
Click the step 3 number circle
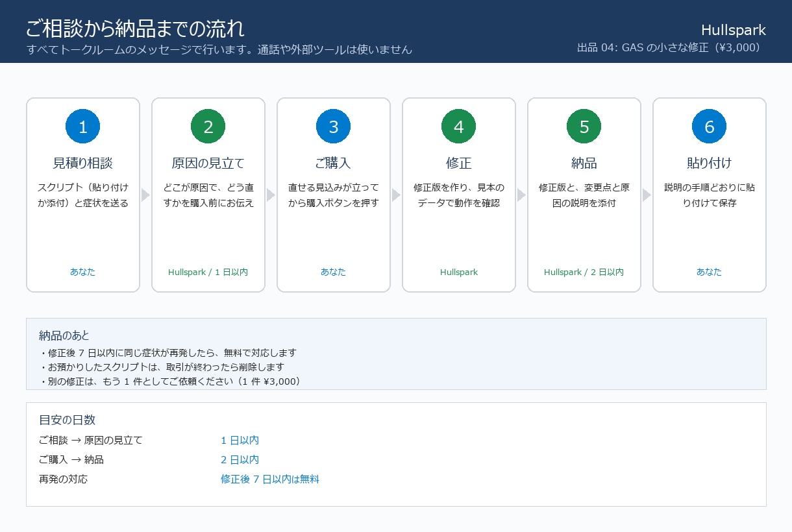pyautogui.click(x=334, y=127)
